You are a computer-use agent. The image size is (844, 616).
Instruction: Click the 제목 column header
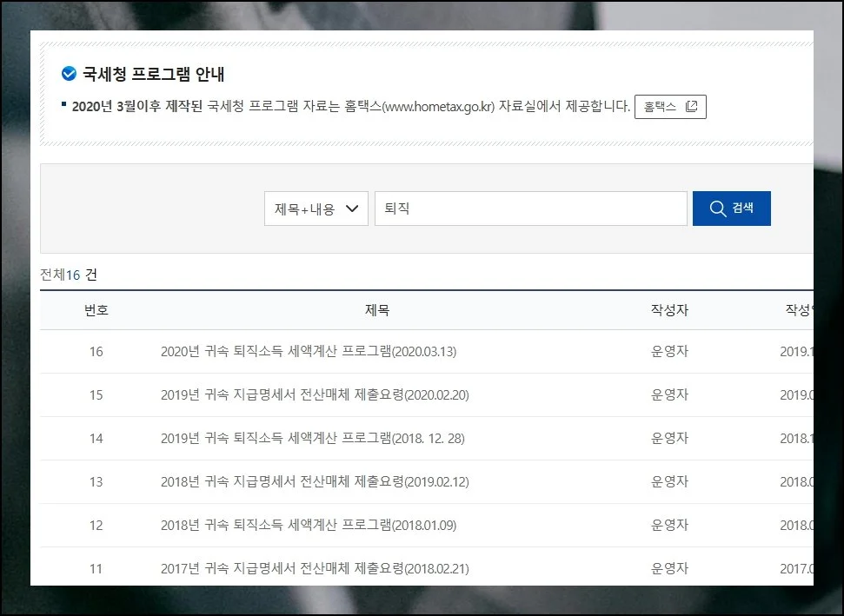click(377, 310)
